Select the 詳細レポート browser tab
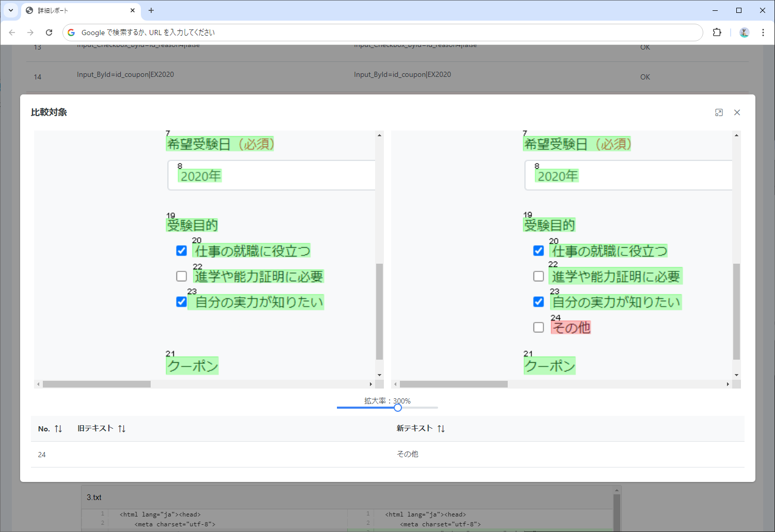This screenshot has height=532, width=775. click(x=81, y=10)
